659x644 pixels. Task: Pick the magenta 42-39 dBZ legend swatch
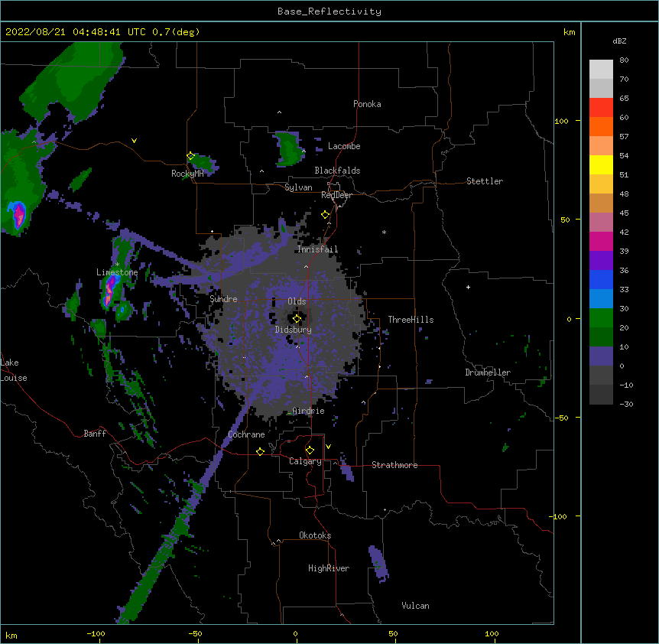point(601,242)
